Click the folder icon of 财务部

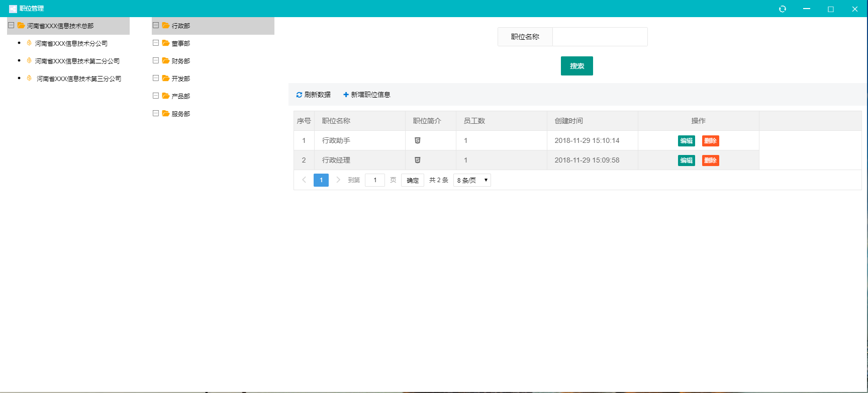click(x=166, y=60)
